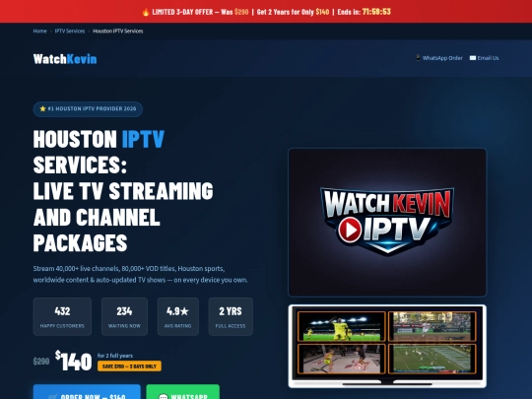This screenshot has height=399, width=532.
Task: Select the crossed-out $290 price
Action: pos(41,362)
